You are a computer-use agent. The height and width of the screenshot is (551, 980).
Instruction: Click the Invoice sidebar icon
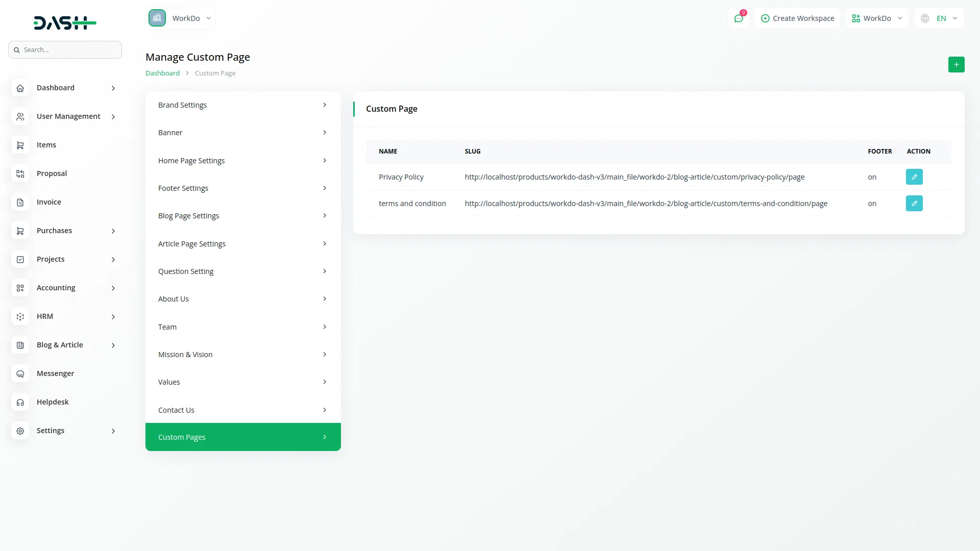20,203
